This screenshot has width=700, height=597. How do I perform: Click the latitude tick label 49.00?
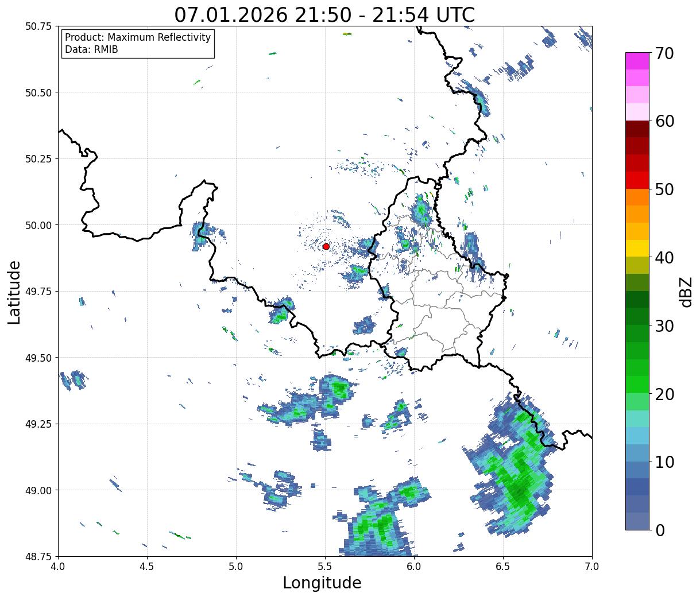(38, 490)
